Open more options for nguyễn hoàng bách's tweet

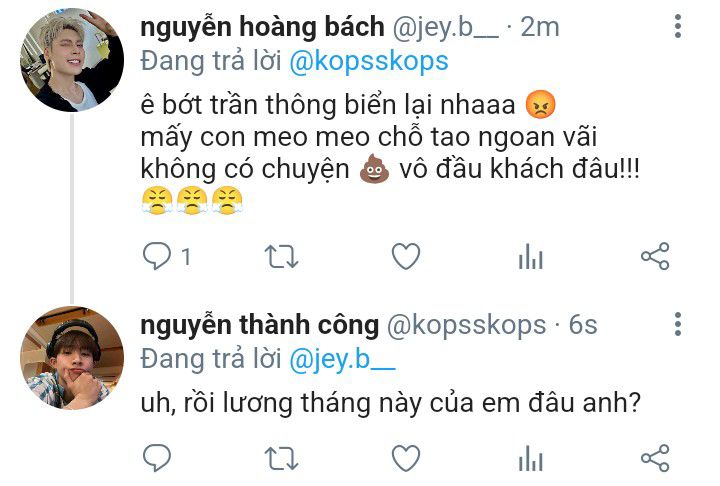678,26
